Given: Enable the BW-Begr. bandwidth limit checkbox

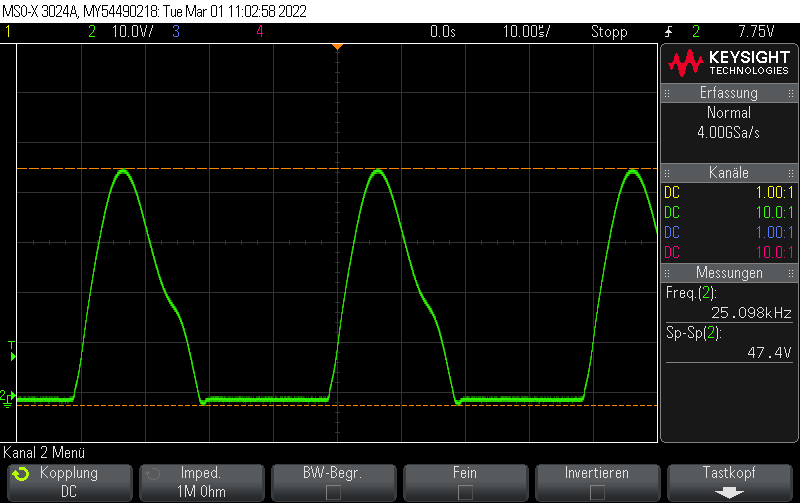Looking at the screenshot, I should pos(333,492).
